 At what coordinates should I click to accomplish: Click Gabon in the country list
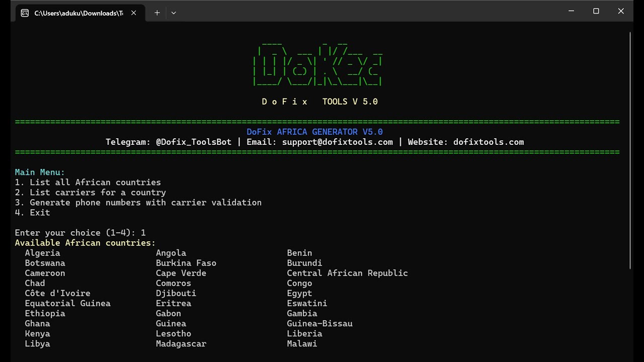169,313
